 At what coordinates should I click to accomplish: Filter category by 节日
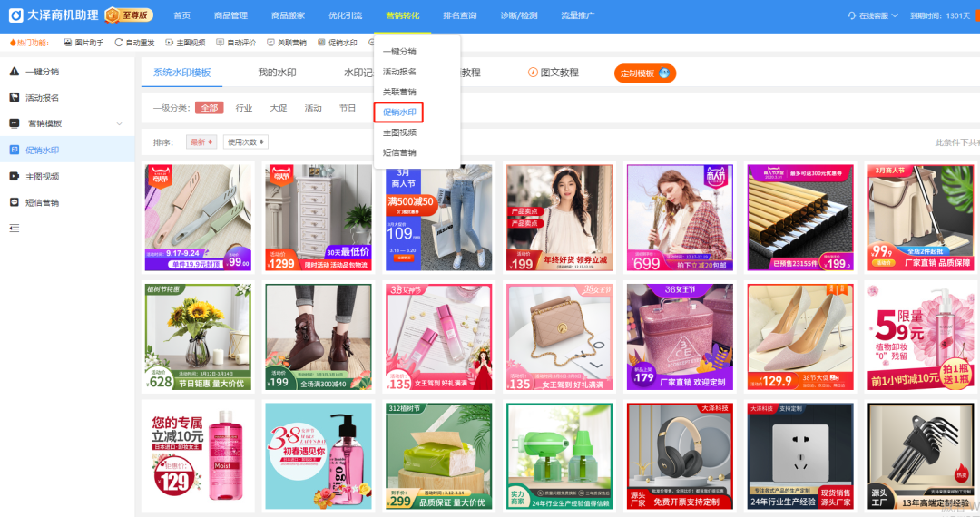pyautogui.click(x=348, y=107)
